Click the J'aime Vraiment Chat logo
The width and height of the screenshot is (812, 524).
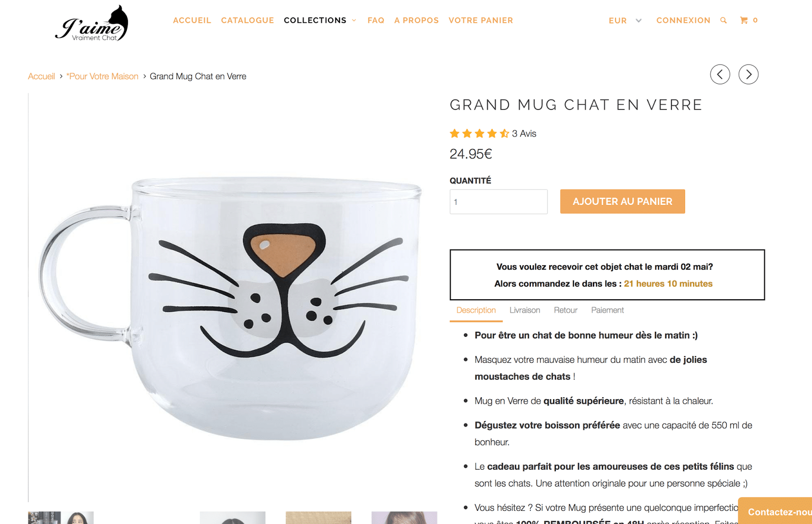tap(92, 23)
